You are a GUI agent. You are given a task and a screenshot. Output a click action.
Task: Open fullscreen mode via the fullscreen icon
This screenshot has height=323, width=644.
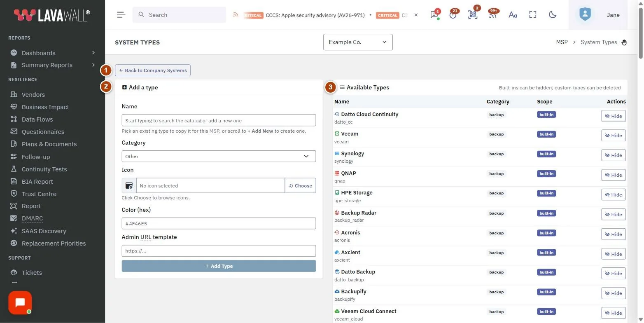pos(533,15)
